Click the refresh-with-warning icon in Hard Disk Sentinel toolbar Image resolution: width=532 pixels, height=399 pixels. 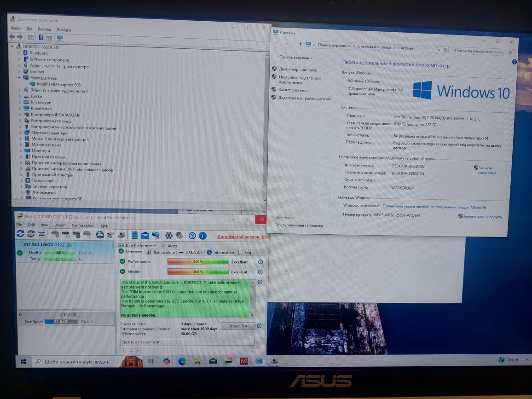coord(31,234)
